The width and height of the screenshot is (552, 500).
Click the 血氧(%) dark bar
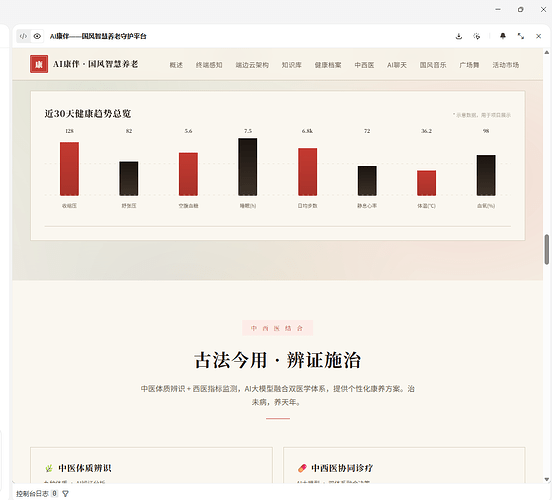tap(486, 175)
